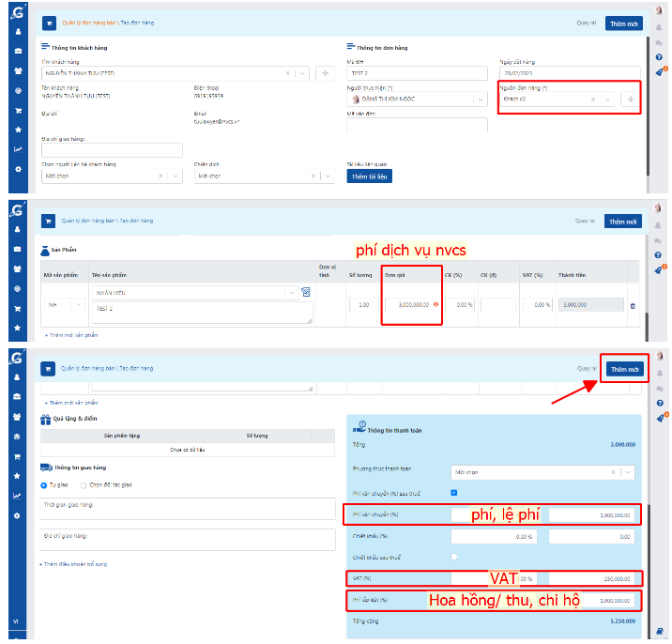The width and height of the screenshot is (672, 644).
Task: Click Quản lý đơn hàng bán breadcrumb on customer-info screen
Action: (x=89, y=23)
